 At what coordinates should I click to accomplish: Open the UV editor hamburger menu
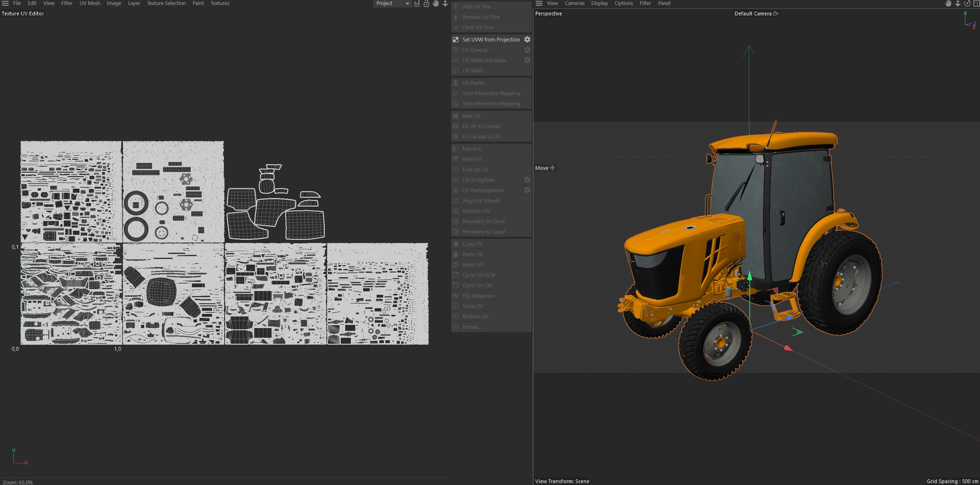point(5,3)
